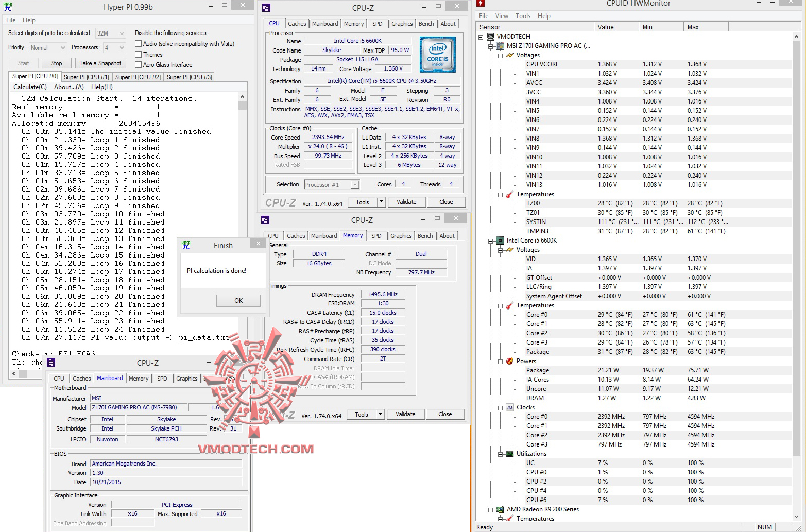This screenshot has width=806, height=532.
Task: Click the Utilizations icon in HWMonitor
Action: pos(510,454)
